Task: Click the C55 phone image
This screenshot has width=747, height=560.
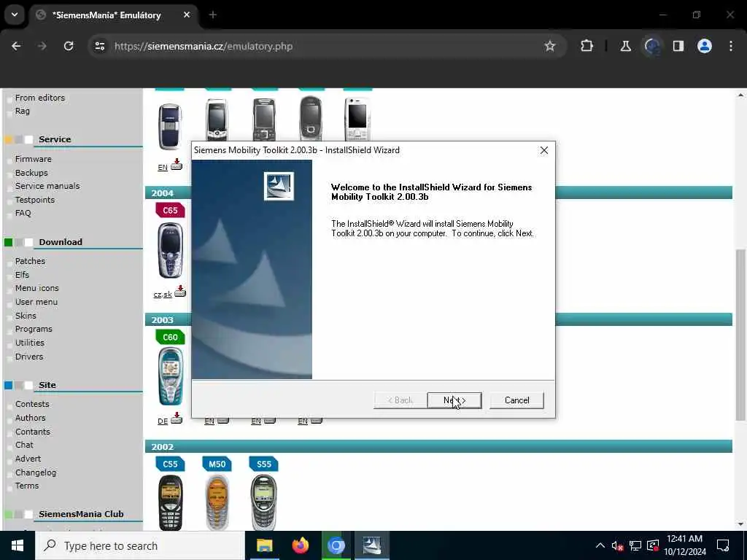Action: coord(170,502)
